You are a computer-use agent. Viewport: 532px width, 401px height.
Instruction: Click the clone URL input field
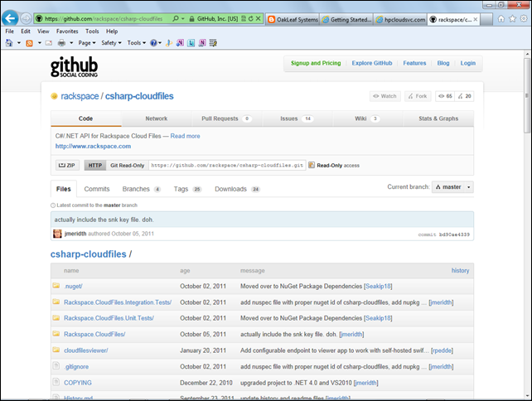(227, 165)
